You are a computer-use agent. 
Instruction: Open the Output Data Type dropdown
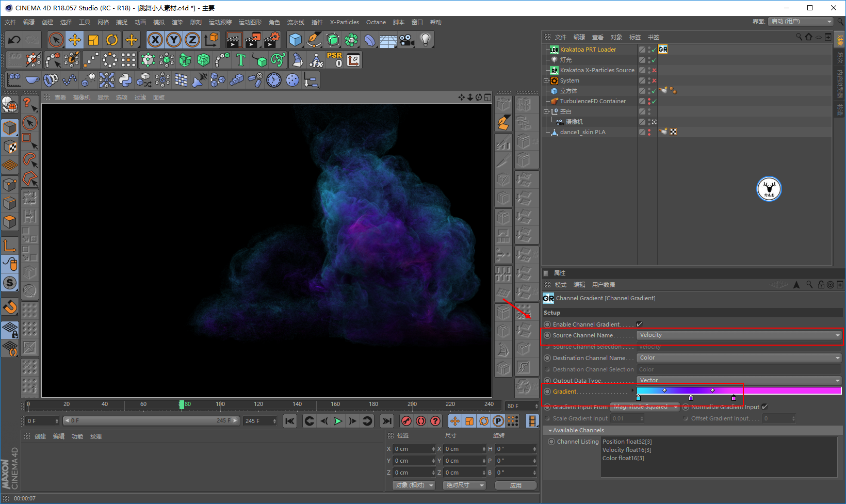(x=739, y=381)
